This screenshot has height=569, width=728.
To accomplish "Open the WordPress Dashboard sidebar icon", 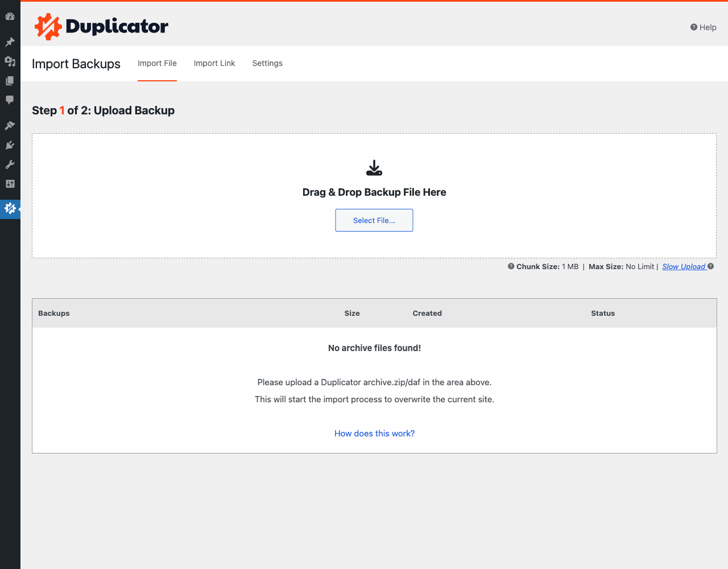I will (x=10, y=17).
